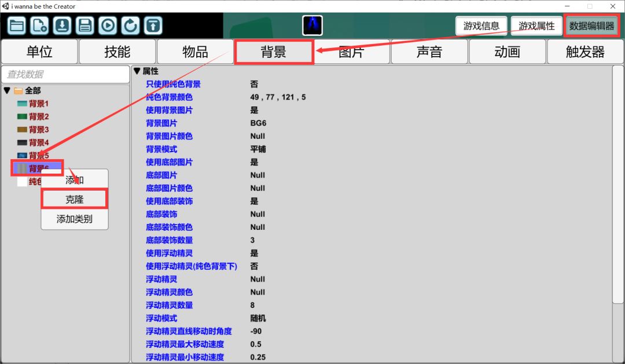Collapse the 属性 section triangle
The height and width of the screenshot is (364, 625).
tap(137, 71)
